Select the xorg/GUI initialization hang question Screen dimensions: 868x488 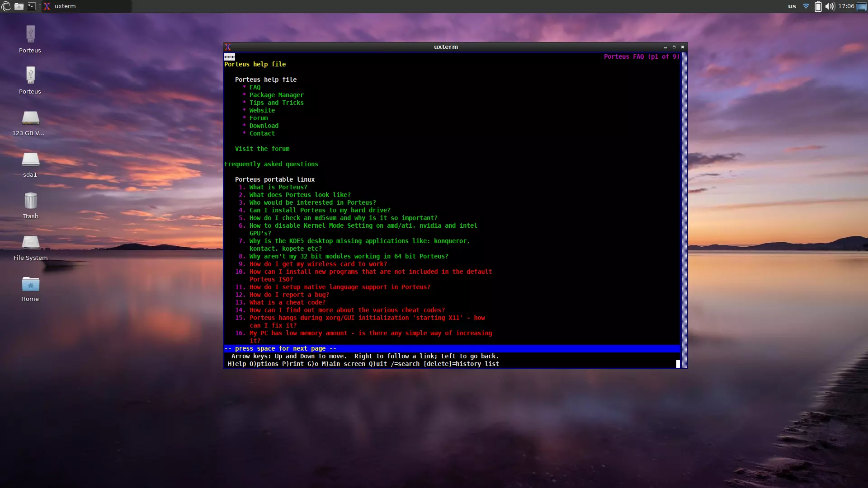coord(367,321)
